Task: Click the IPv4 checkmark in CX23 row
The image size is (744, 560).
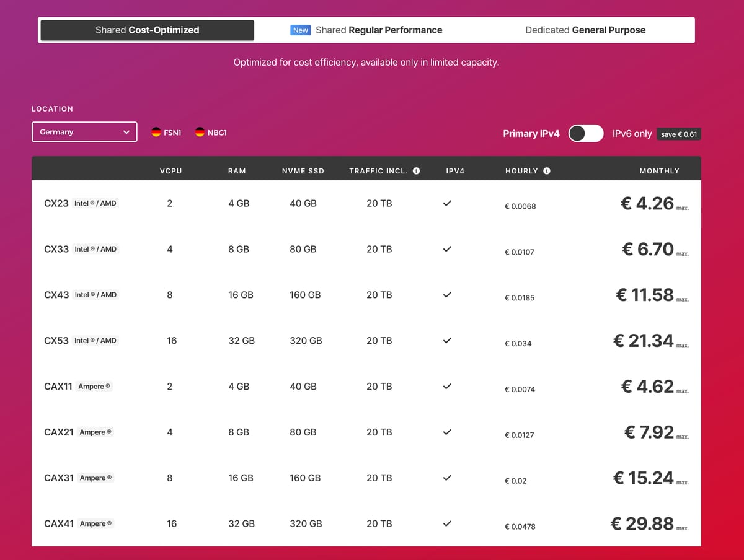Action: coord(447,203)
